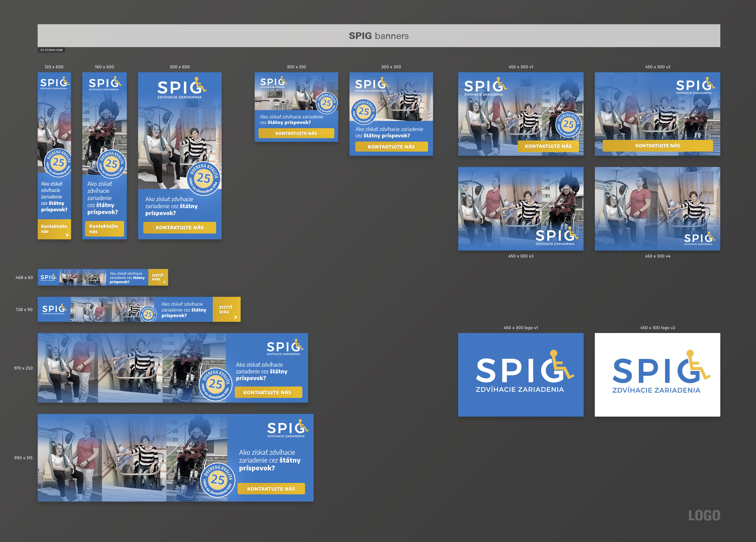Click KONTAKTUJTE NÁS button in 300 x 250 banner
This screenshot has width=756, height=542.
(x=296, y=133)
